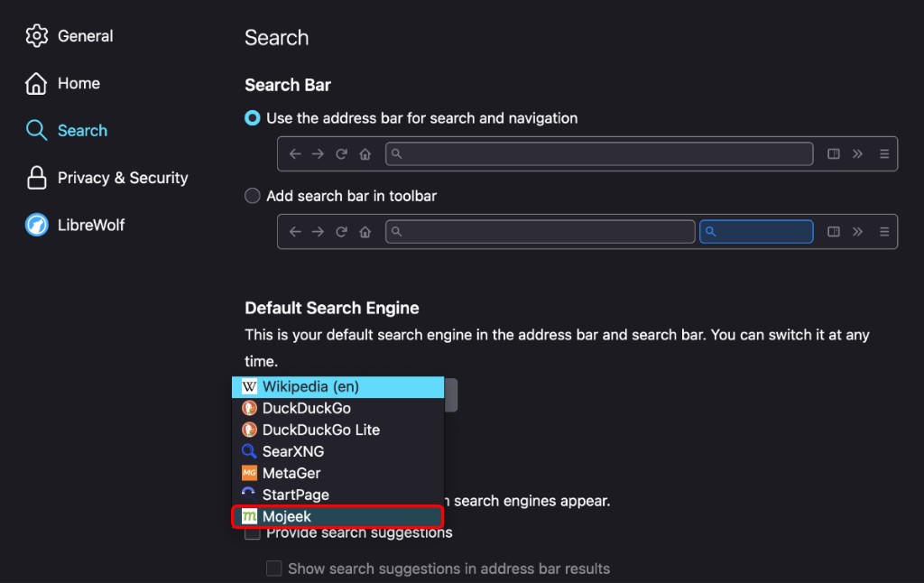Click home icon in first toolbar preview
Screen dimensions: 924x583
click(365, 153)
